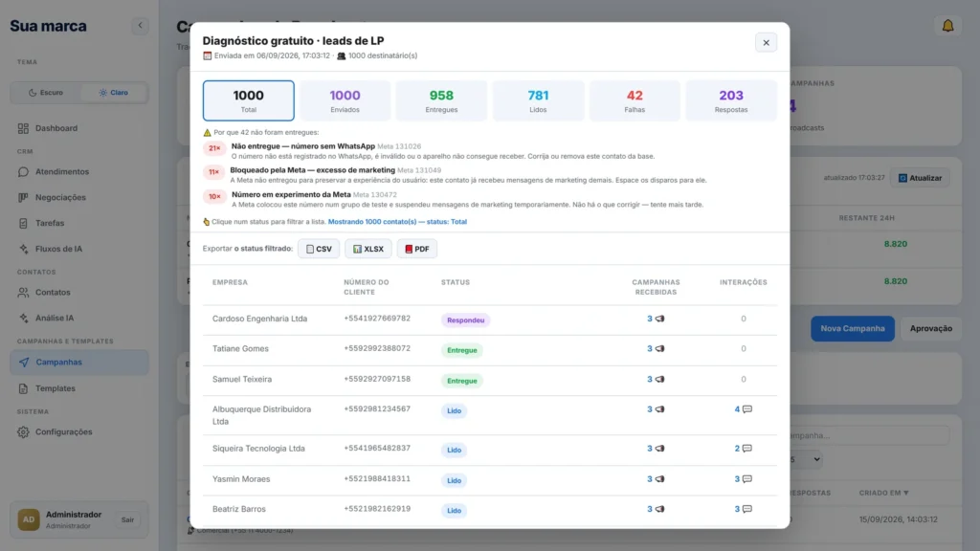This screenshot has height=551, width=980.
Task: Filter list by Enviados status card
Action: point(345,100)
